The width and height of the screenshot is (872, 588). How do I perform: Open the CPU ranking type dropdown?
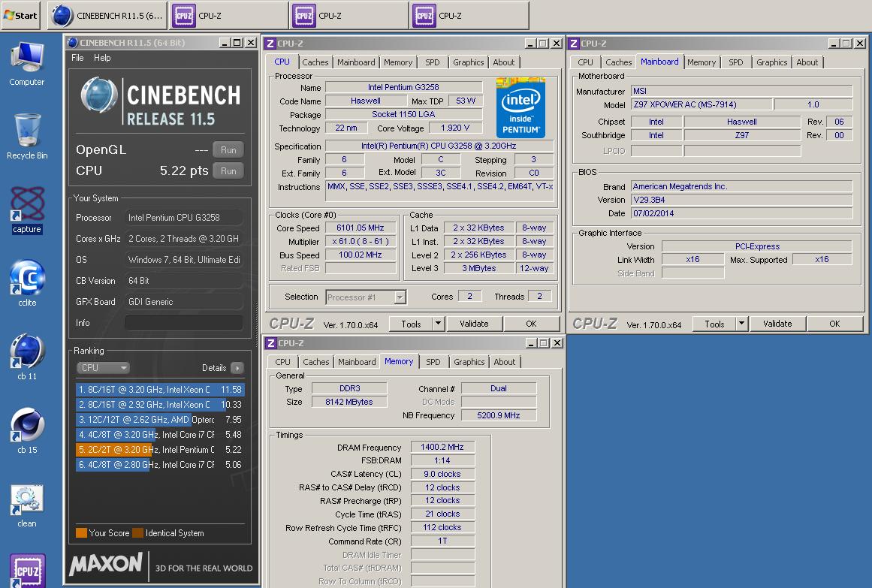(x=103, y=368)
